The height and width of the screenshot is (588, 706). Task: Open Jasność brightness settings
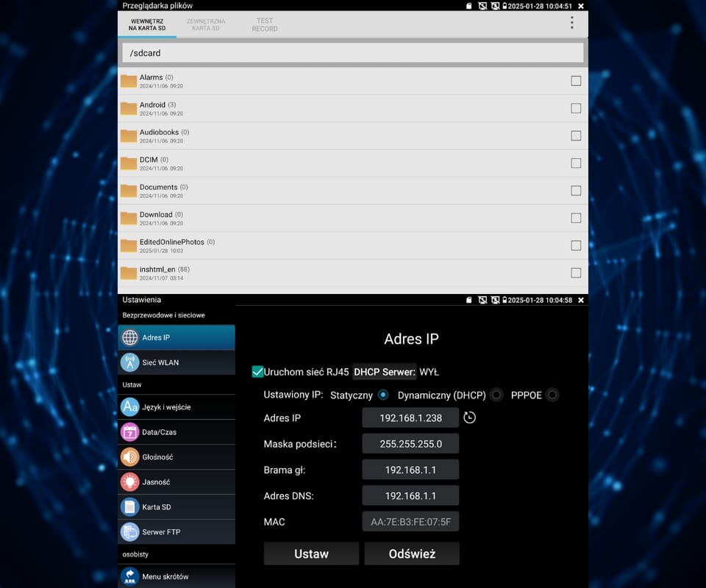click(156, 482)
